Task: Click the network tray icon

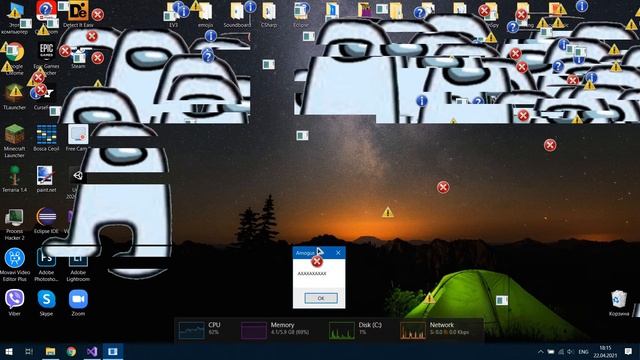Action: pyautogui.click(x=561, y=351)
